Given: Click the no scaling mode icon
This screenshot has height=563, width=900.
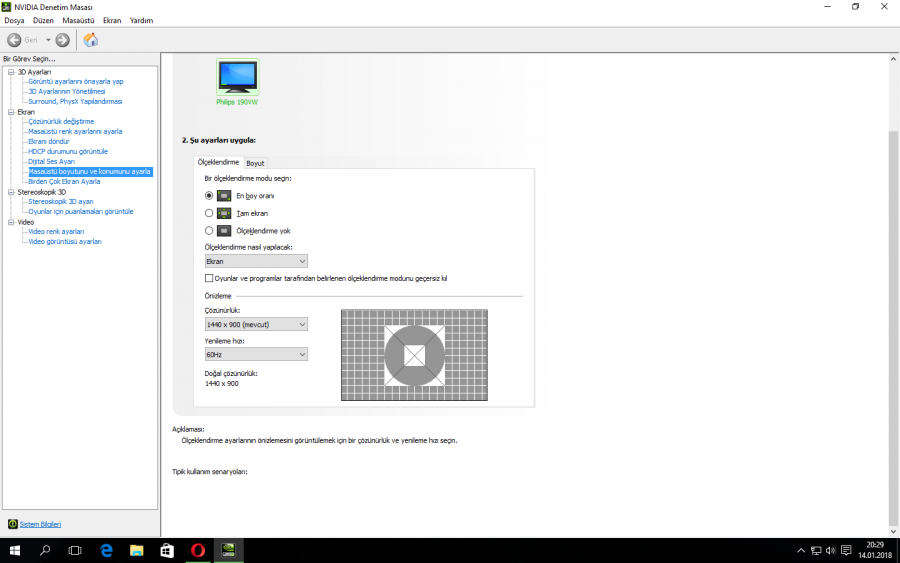Looking at the screenshot, I should click(224, 231).
